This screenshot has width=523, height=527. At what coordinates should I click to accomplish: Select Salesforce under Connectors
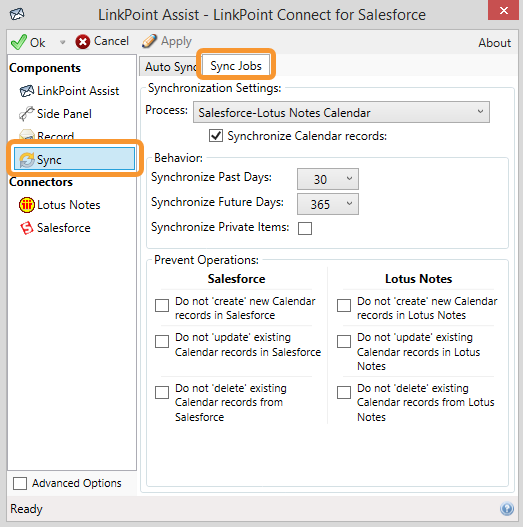pos(64,228)
